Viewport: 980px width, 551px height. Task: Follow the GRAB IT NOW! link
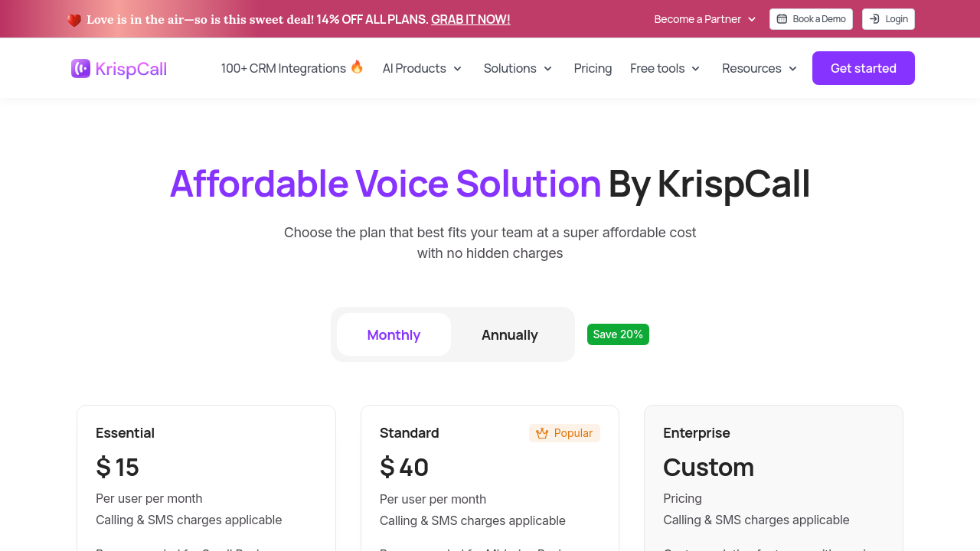coord(470,19)
